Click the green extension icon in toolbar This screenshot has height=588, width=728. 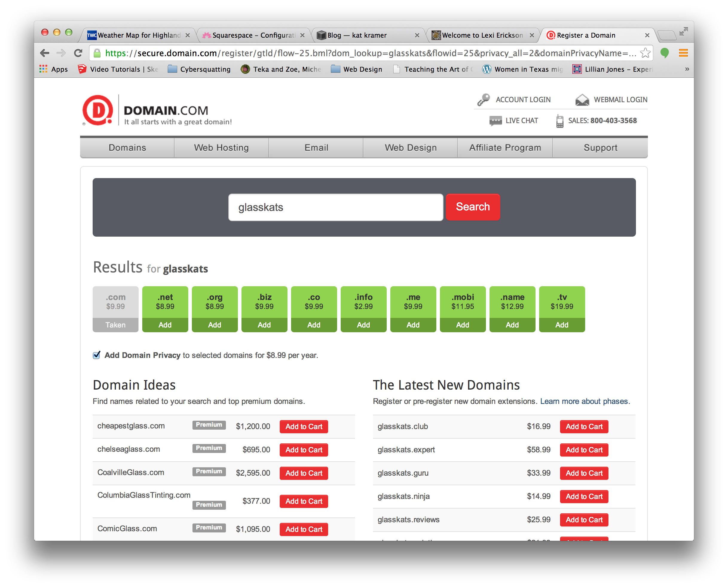click(x=664, y=53)
